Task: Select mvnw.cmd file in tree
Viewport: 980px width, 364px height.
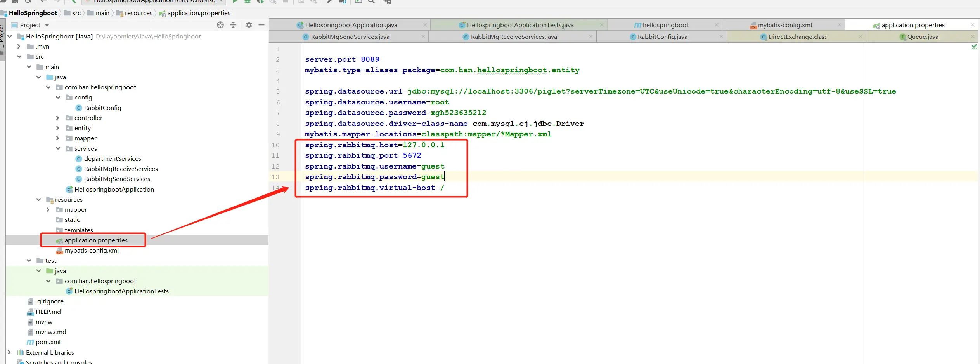Action: pos(51,332)
